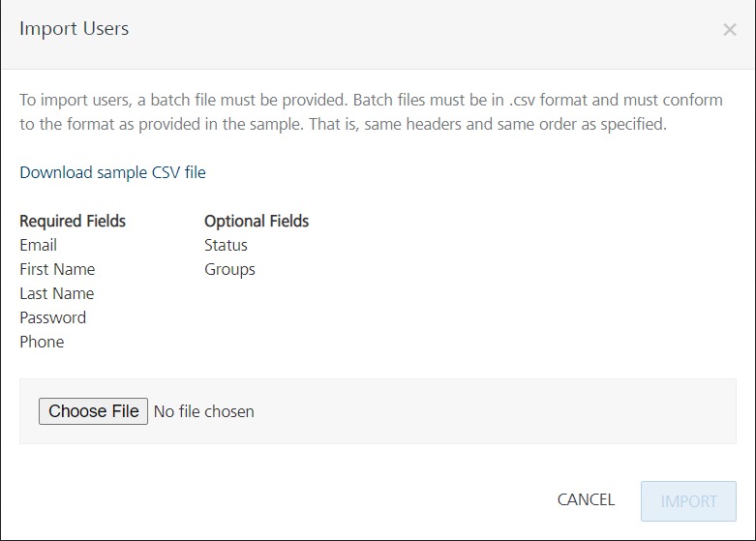Click the Email required field label
The height and width of the screenshot is (541, 756).
tap(39, 246)
